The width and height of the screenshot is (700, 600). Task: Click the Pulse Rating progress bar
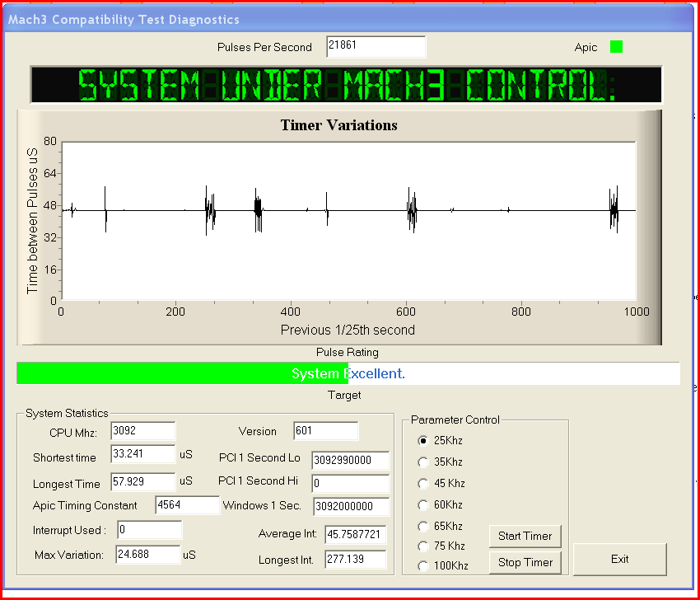[x=348, y=373]
